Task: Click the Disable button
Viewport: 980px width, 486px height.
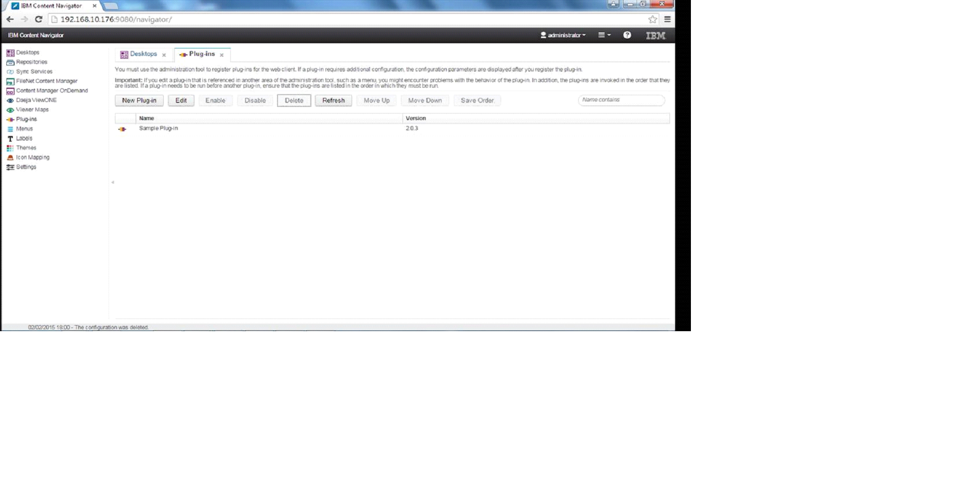Action: (255, 100)
